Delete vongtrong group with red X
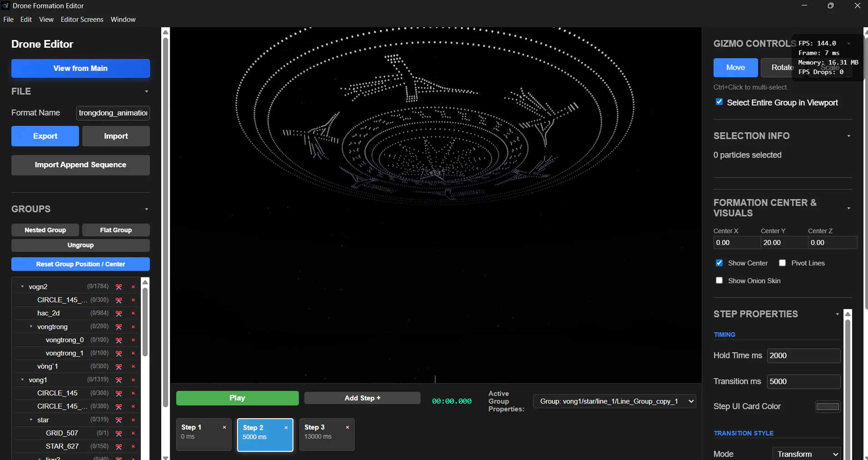 [133, 327]
